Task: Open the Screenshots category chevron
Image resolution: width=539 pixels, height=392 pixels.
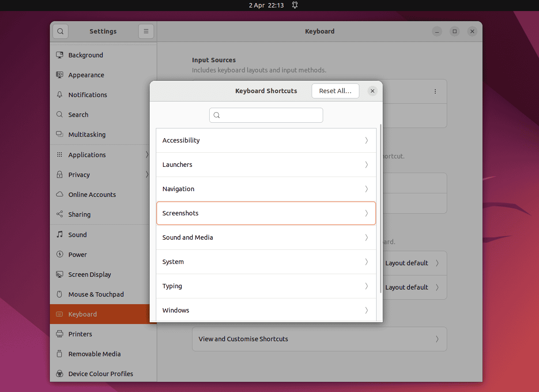Action: pos(366,213)
